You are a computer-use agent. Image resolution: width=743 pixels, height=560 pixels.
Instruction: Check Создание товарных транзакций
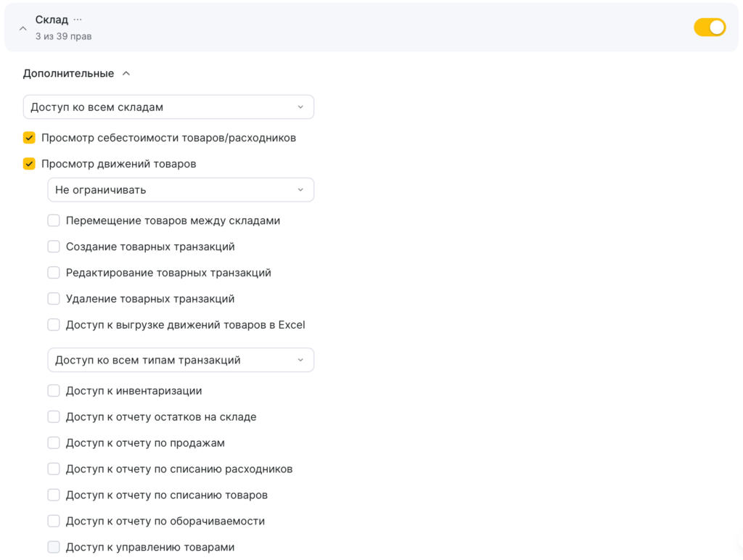click(x=54, y=247)
